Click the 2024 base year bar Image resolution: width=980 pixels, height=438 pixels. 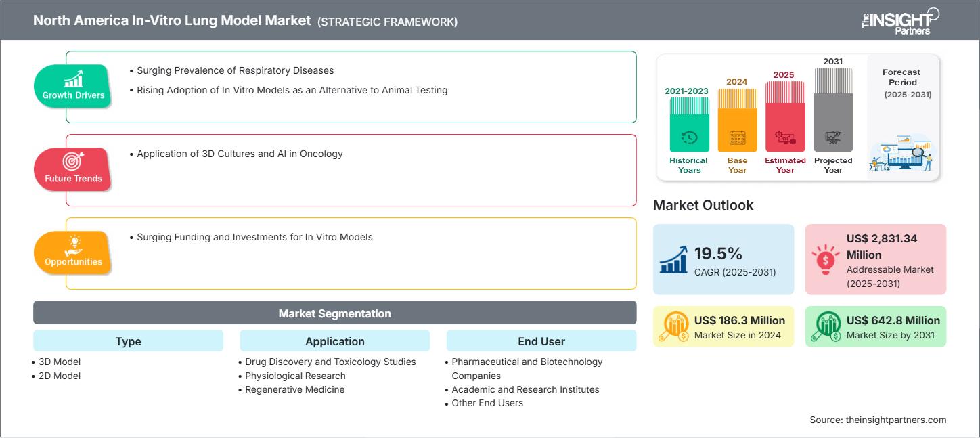point(737,120)
